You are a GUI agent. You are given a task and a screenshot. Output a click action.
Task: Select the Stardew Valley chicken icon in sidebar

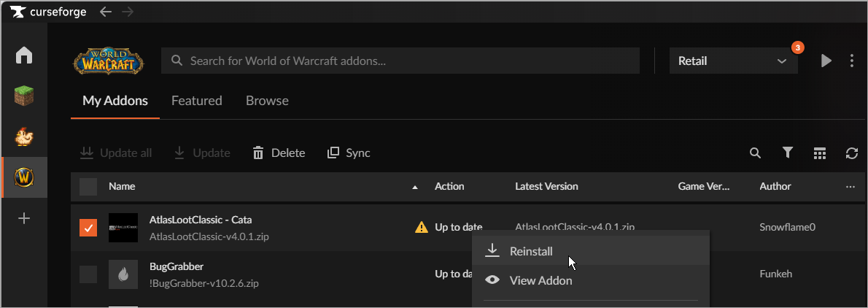click(x=24, y=136)
